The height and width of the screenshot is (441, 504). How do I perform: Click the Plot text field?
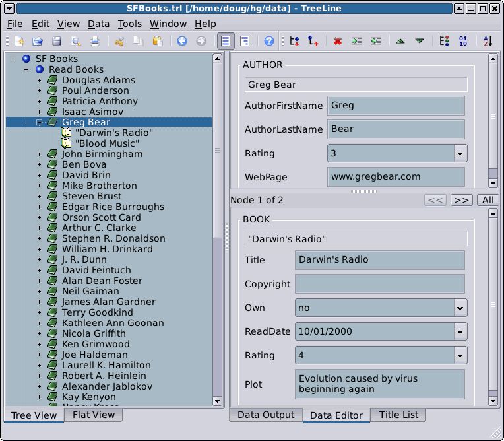click(379, 384)
